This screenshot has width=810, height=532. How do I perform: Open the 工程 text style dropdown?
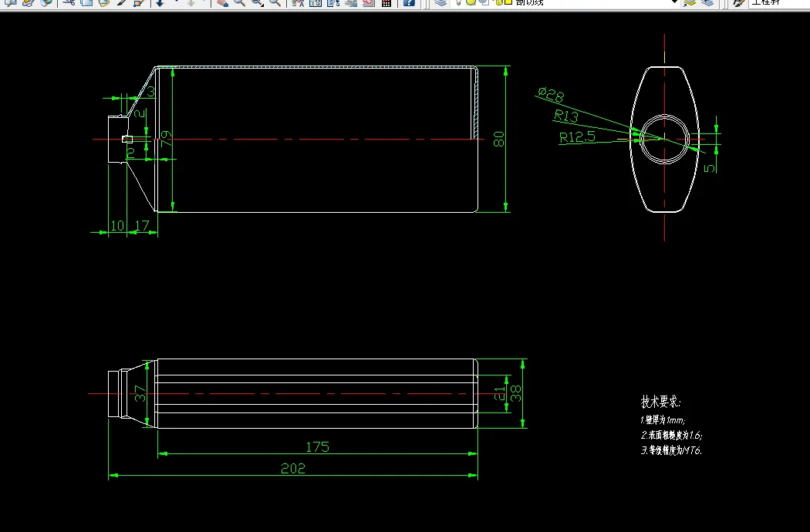(780, 2)
